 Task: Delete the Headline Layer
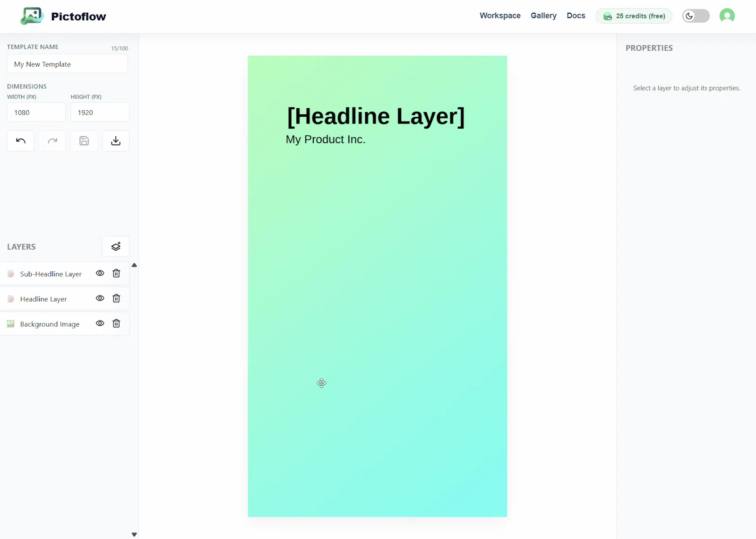point(116,298)
